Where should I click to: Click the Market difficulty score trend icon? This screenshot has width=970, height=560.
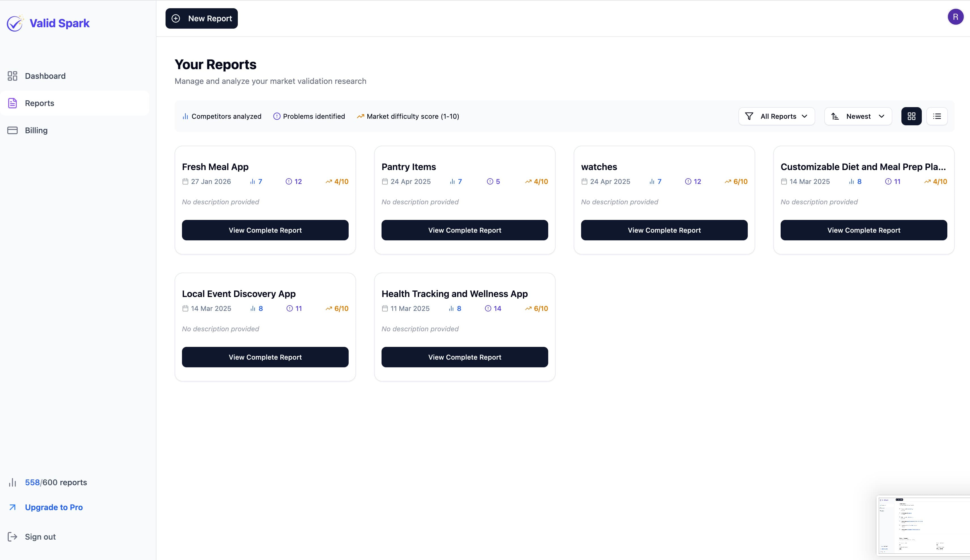click(x=361, y=116)
